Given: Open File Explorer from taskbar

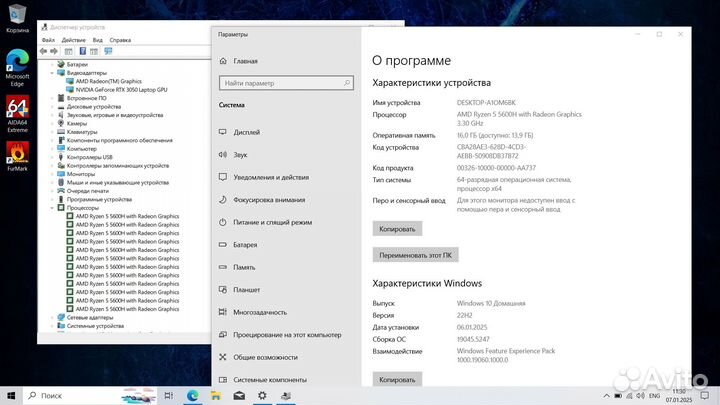Looking at the screenshot, I should click(x=216, y=395).
